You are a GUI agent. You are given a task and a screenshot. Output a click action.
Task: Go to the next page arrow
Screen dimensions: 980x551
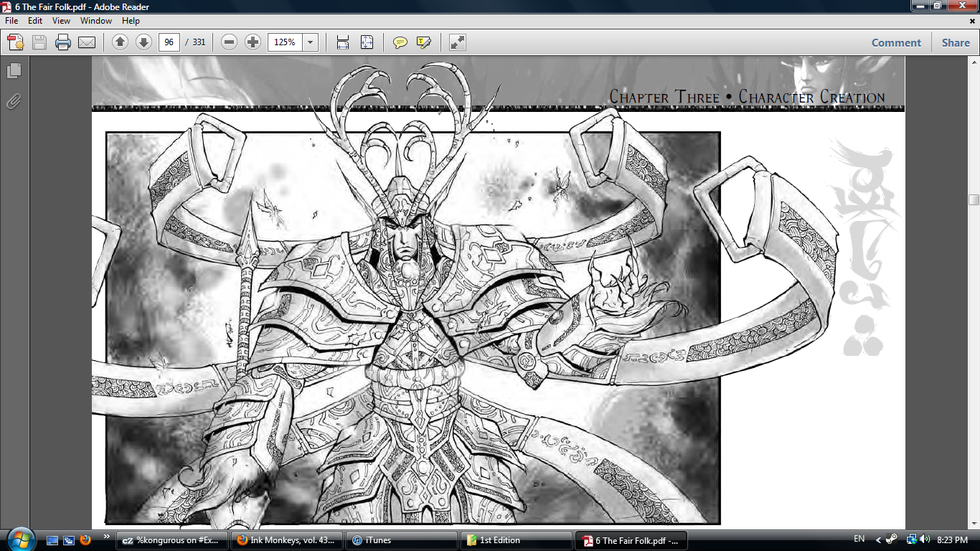tap(143, 42)
